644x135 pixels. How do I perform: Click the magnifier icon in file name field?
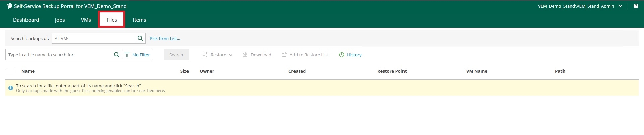[116, 55]
